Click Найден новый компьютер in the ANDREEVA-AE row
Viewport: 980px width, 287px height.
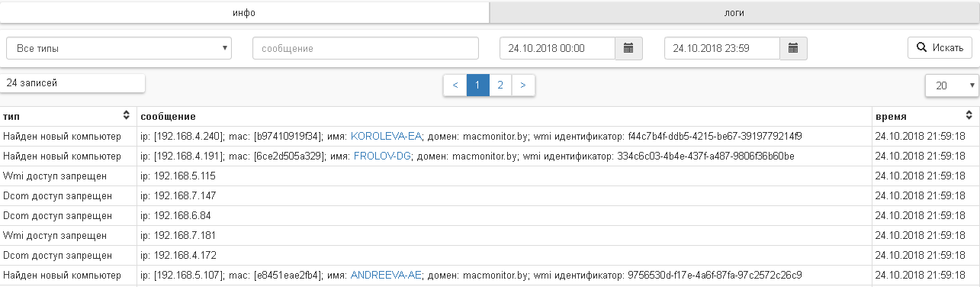pyautogui.click(x=62, y=275)
